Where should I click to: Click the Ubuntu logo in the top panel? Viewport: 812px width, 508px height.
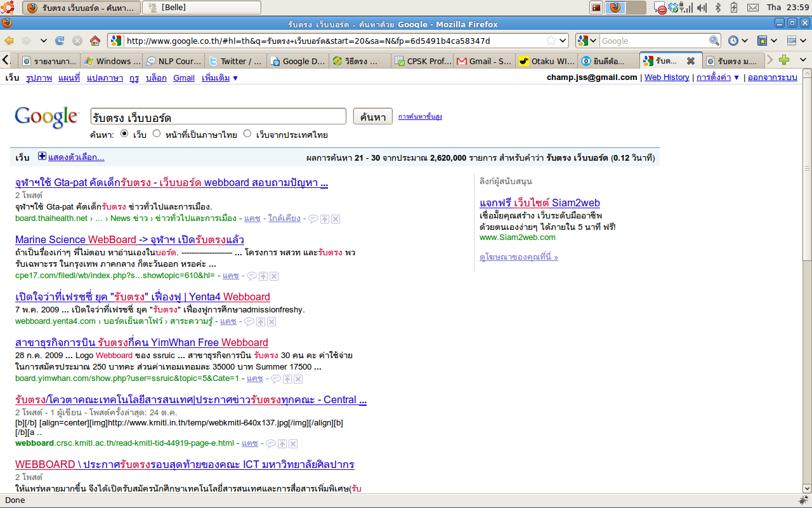8,8
